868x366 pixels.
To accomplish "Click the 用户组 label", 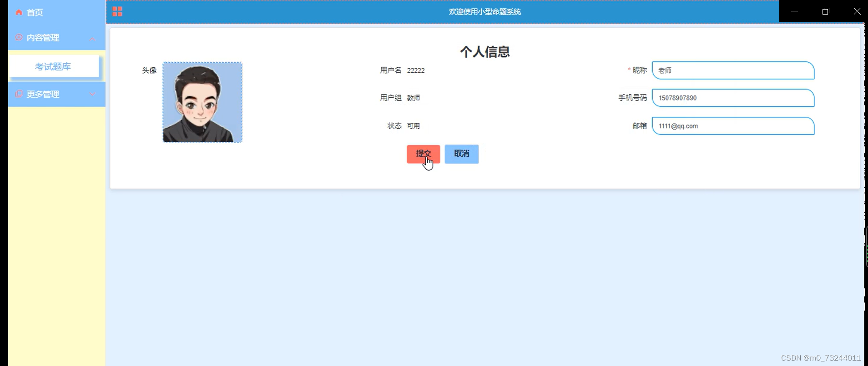I will tap(391, 98).
